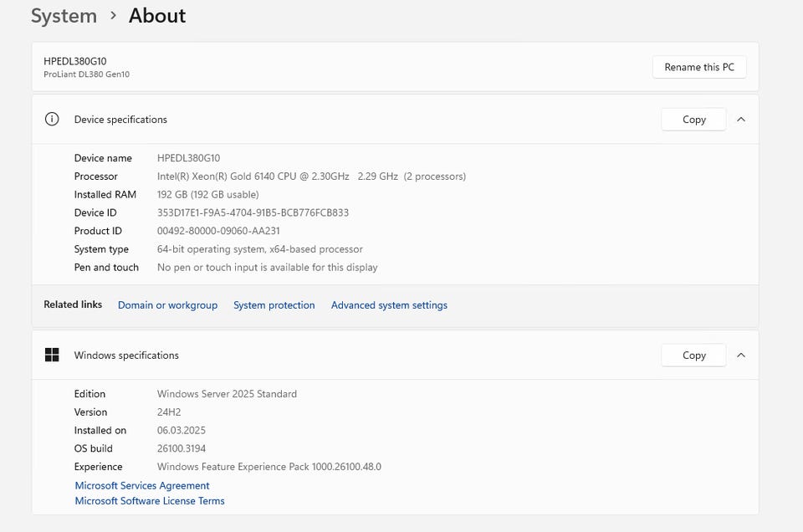
Task: Open Advanced system settings
Action: (x=389, y=305)
